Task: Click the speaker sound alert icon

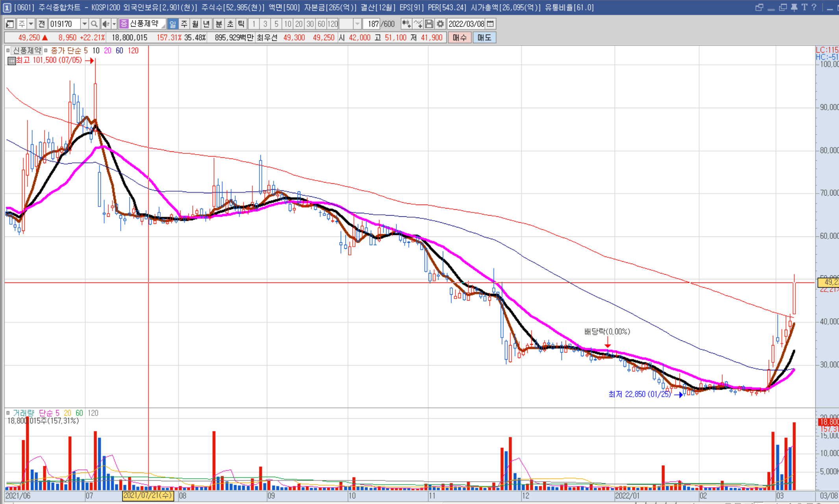Action: tap(105, 24)
